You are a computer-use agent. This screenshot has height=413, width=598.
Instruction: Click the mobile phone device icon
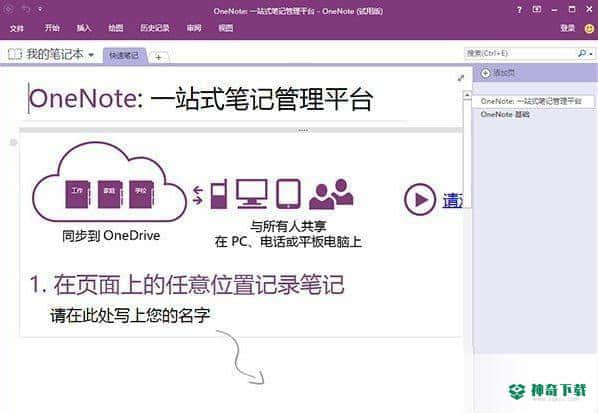point(219,194)
